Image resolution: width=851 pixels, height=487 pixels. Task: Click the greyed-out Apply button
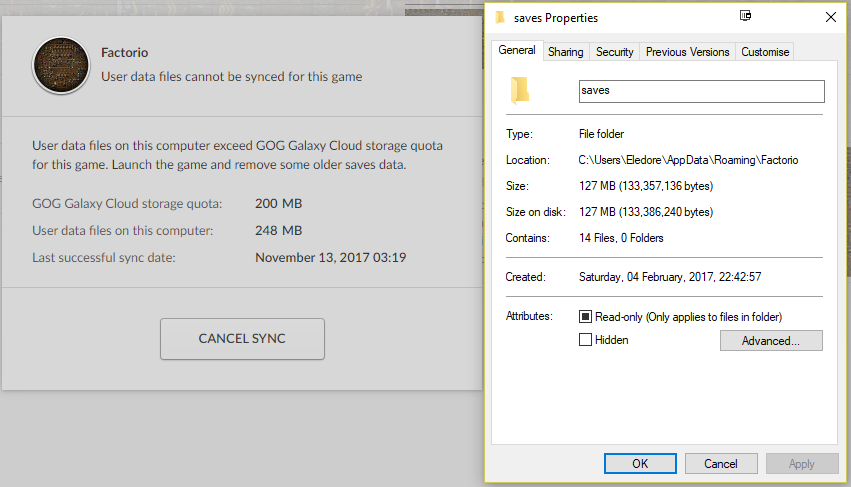(802, 464)
